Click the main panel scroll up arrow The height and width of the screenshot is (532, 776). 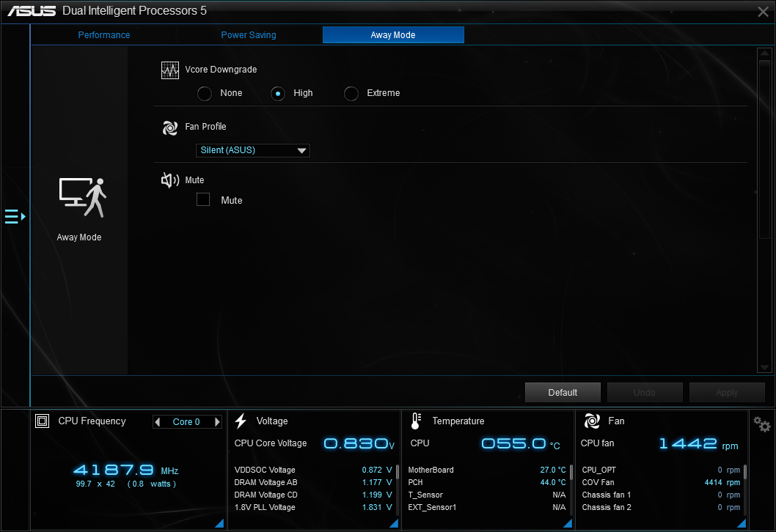pos(764,53)
